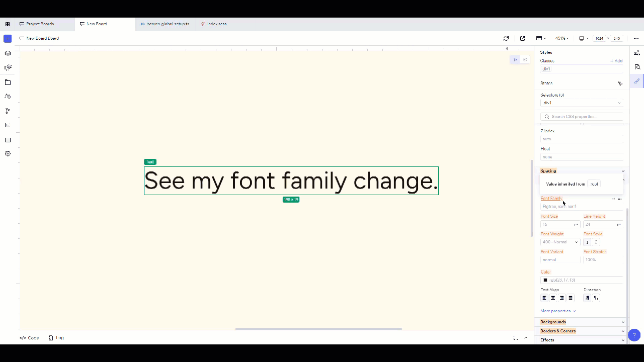Select the interact mode icon on canvas

click(525, 60)
